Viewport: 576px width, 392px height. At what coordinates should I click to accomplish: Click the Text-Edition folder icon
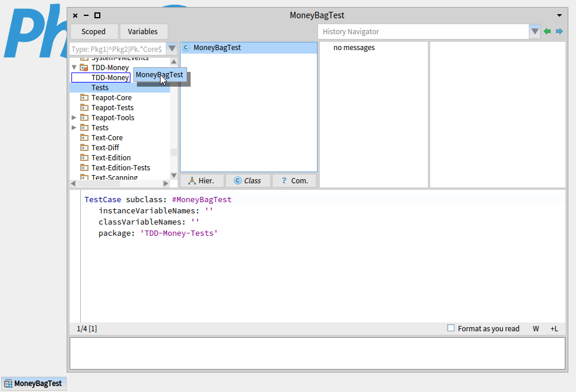pyautogui.click(x=84, y=157)
